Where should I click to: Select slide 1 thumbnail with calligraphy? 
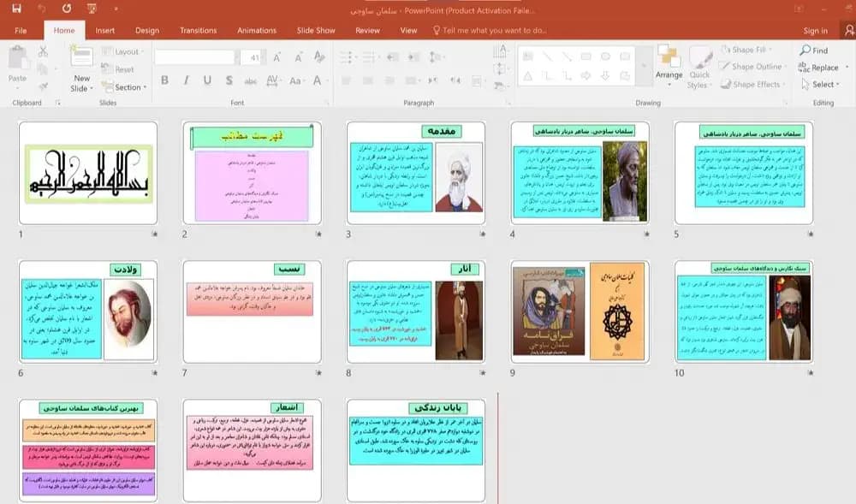pyautogui.click(x=88, y=173)
